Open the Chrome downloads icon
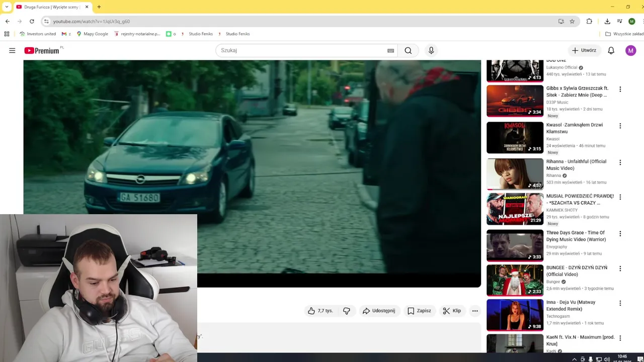The height and width of the screenshot is (362, 644). pyautogui.click(x=607, y=21)
